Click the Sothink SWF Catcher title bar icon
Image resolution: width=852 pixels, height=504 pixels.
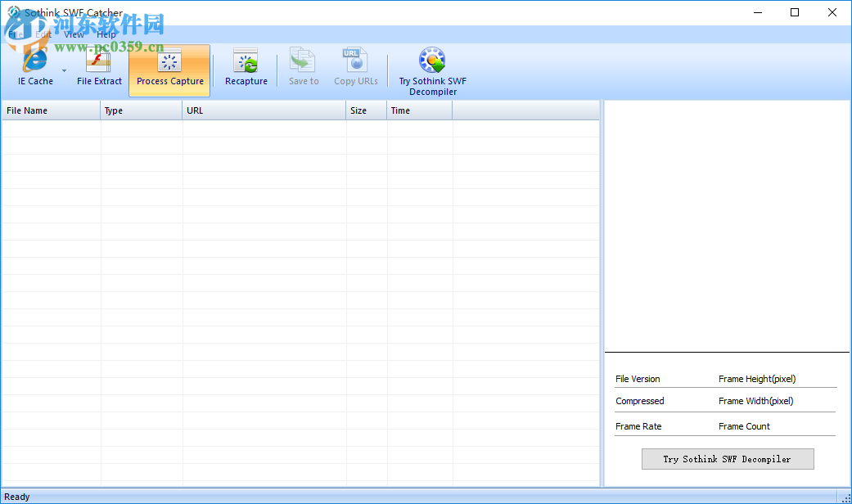pyautogui.click(x=14, y=12)
